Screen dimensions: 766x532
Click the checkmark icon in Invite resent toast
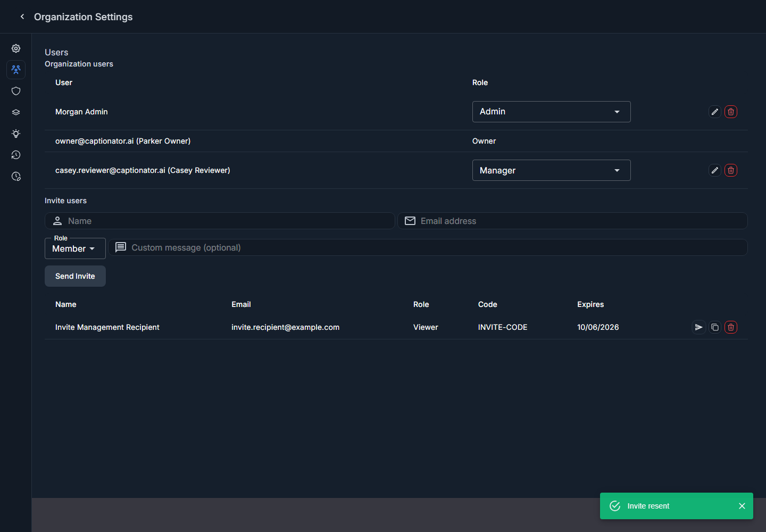click(615, 506)
